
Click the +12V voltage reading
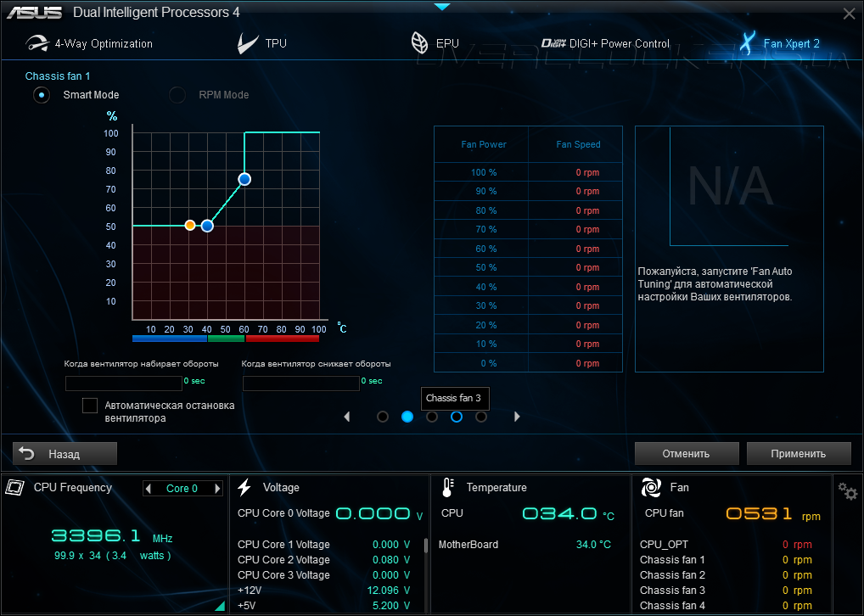[324, 590]
